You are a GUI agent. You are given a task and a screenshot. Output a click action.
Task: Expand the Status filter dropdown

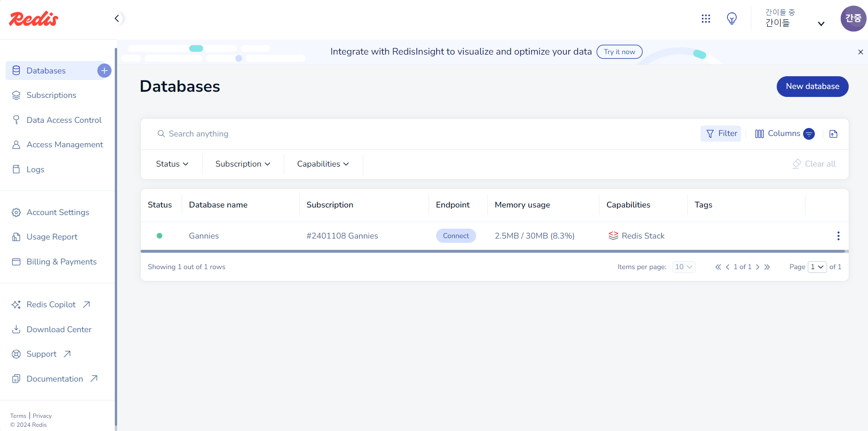click(172, 164)
